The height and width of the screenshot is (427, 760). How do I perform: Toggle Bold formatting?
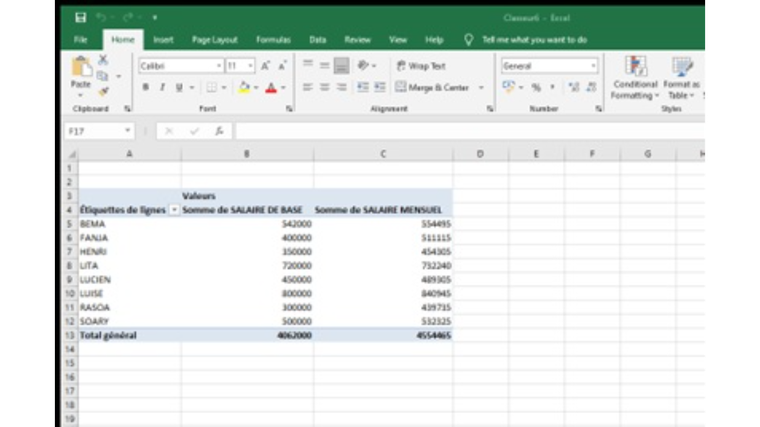pyautogui.click(x=146, y=88)
